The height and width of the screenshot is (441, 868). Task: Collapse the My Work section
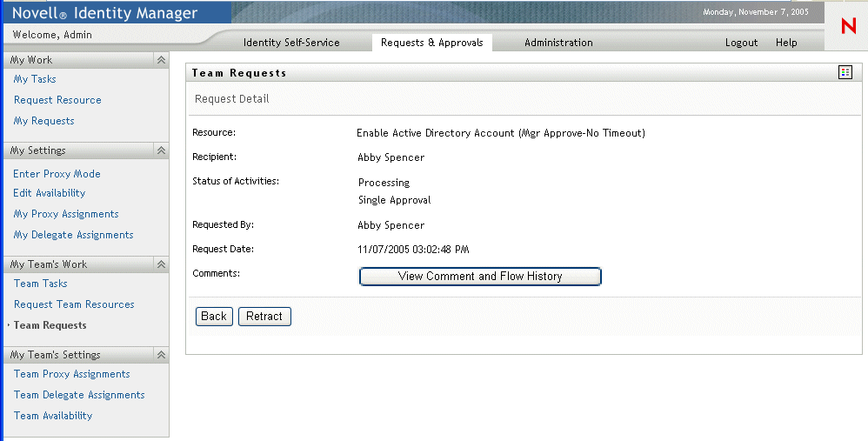click(161, 60)
